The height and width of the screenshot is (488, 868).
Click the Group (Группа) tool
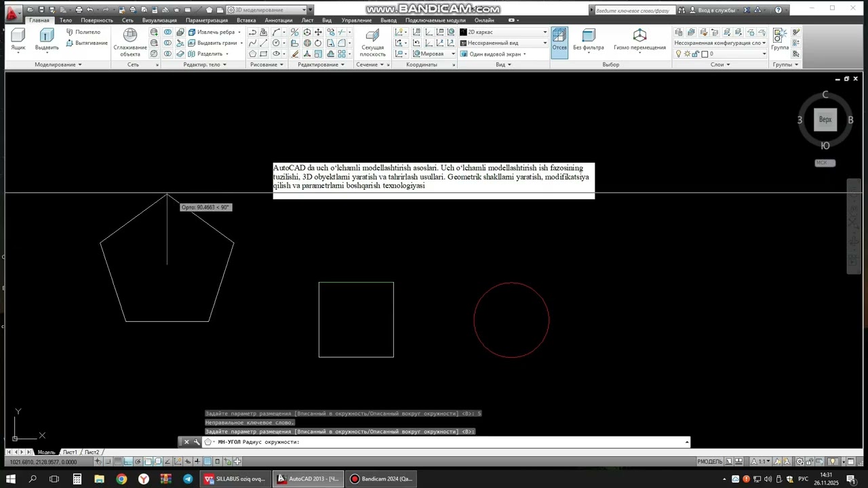pos(780,40)
